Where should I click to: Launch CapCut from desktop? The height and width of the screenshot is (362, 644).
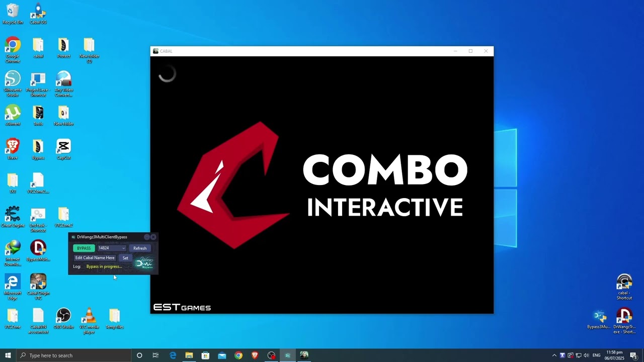tap(63, 149)
